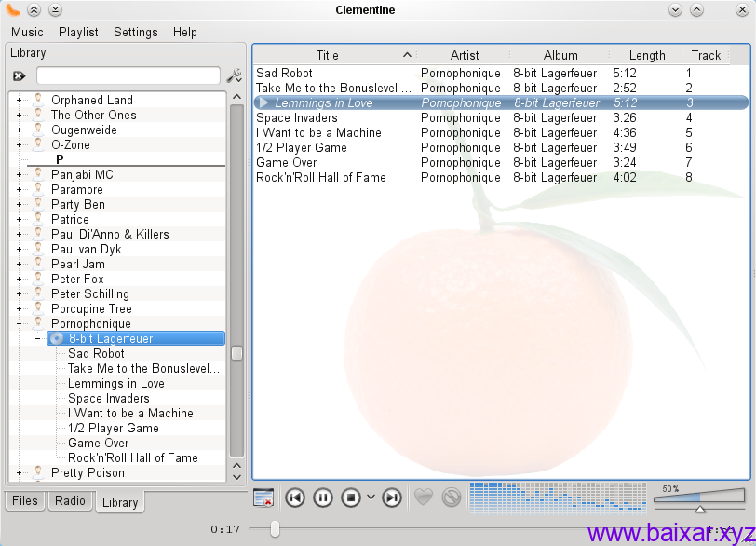Clear the library search box
This screenshot has height=546, width=756.
(x=19, y=75)
